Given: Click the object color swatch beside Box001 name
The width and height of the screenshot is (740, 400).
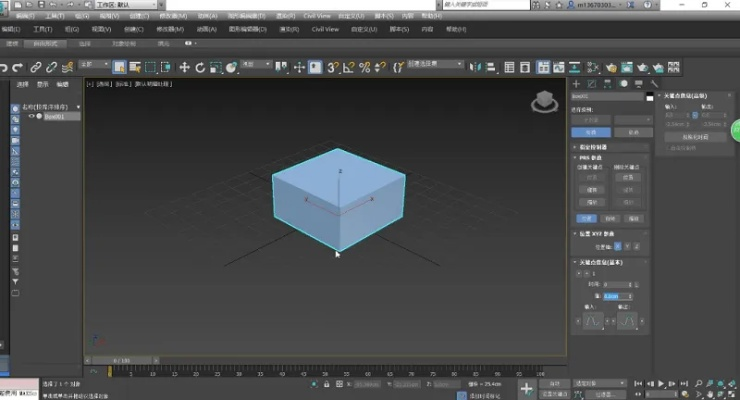Looking at the screenshot, I should [649, 96].
